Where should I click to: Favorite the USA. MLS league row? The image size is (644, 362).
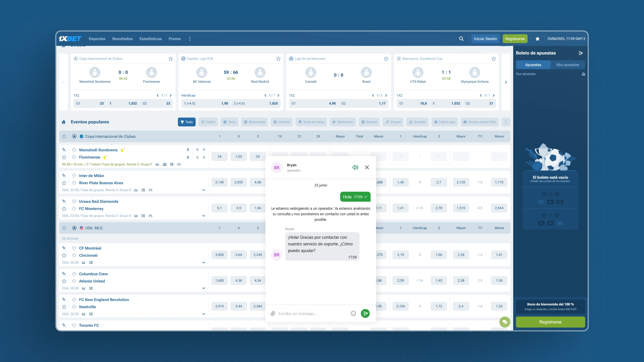click(64, 228)
